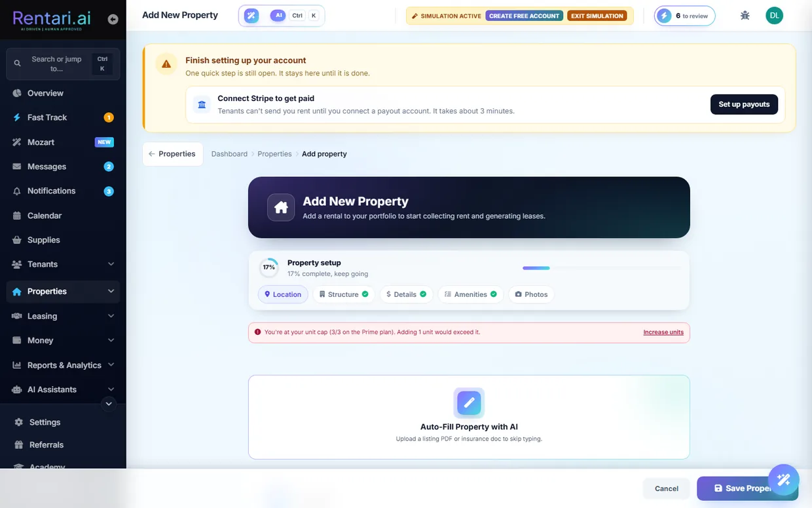812x508 pixels.
Task: Click the Create Free Account button
Action: click(x=524, y=16)
